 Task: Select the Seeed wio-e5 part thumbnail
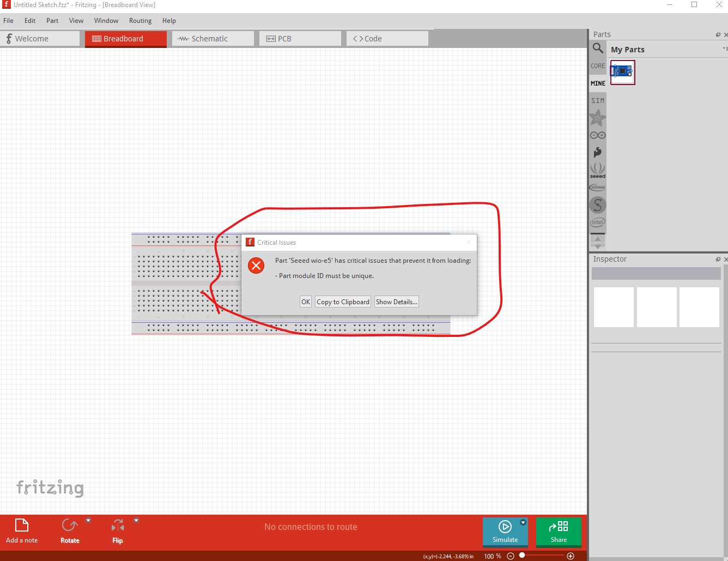[622, 72]
